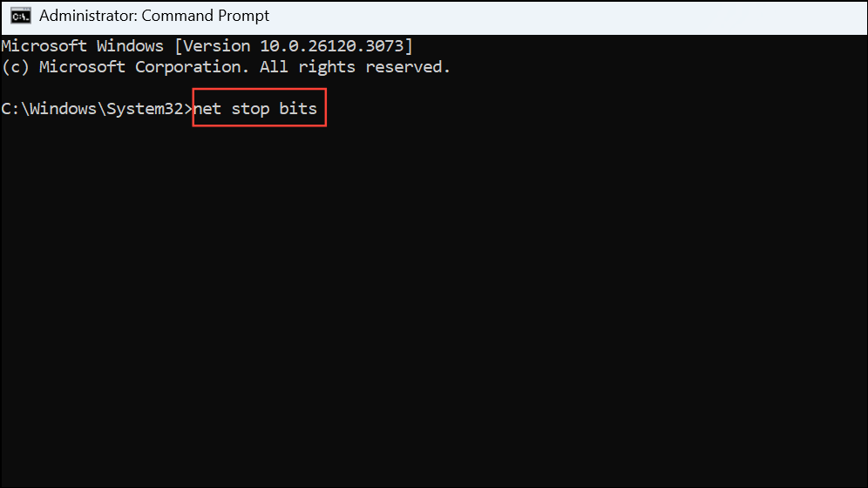
Task: Click the version number 10.0.26120.3073
Action: pos(332,46)
